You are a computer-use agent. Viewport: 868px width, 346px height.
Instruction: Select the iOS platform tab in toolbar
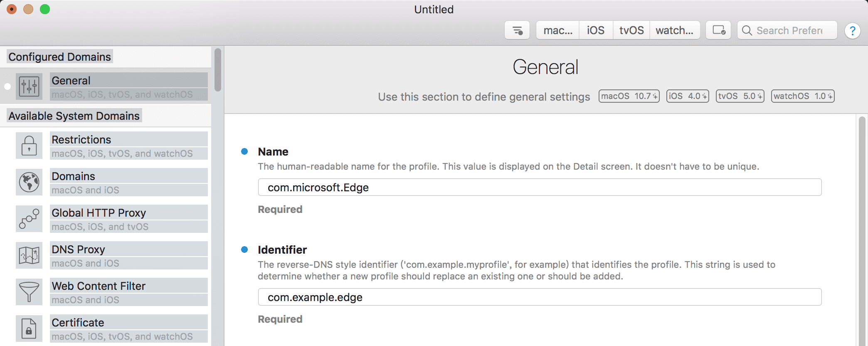596,30
